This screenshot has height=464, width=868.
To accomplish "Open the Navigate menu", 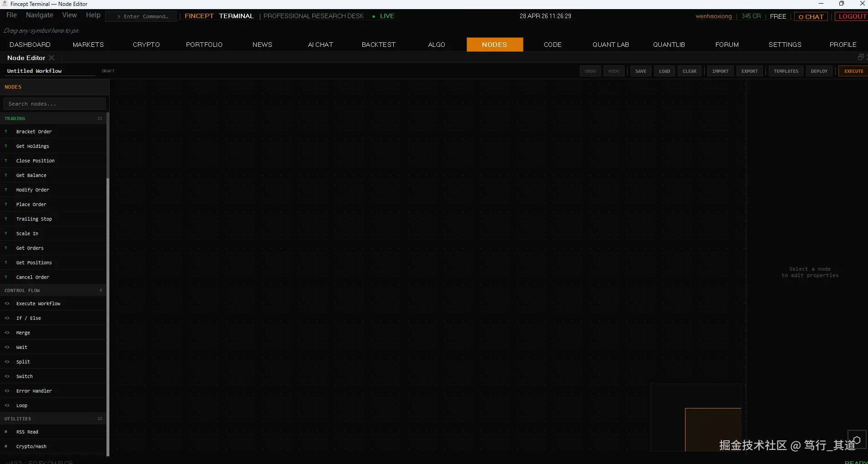I will pos(40,15).
